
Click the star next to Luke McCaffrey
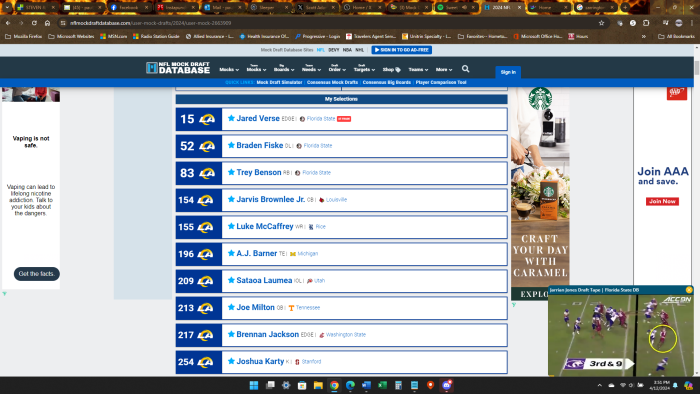(231, 226)
